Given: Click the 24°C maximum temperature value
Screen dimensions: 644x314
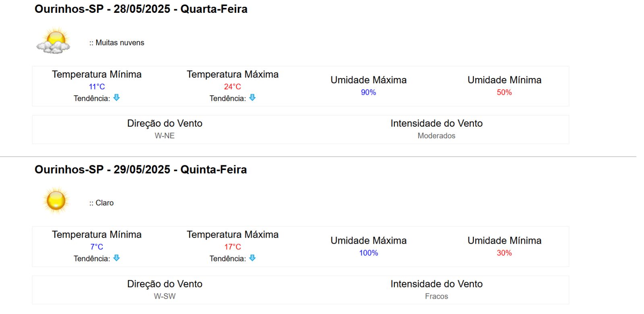Looking at the screenshot, I should click(233, 86).
